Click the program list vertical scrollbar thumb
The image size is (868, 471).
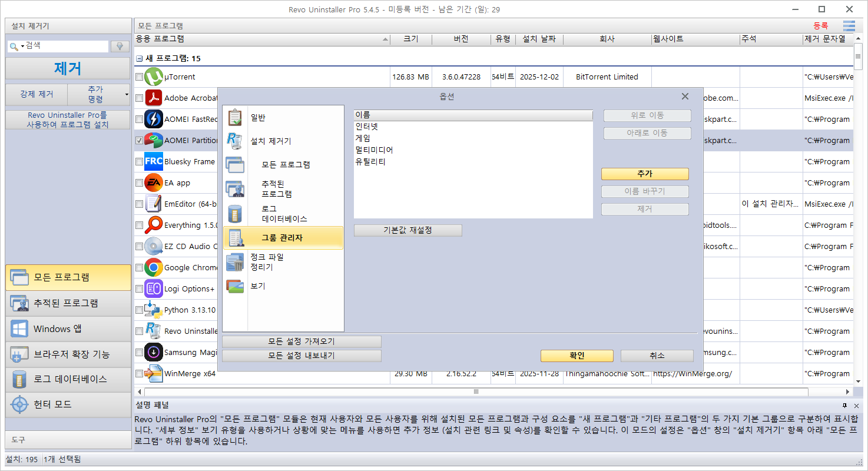coord(858,56)
